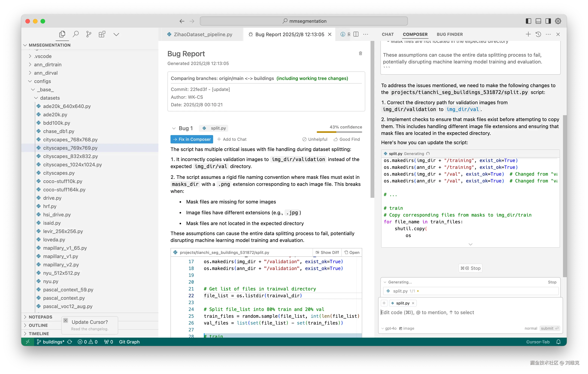Image resolution: width=588 pixels, height=374 pixels.
Task: Toggle the primary sidebar layout icon
Action: point(528,21)
